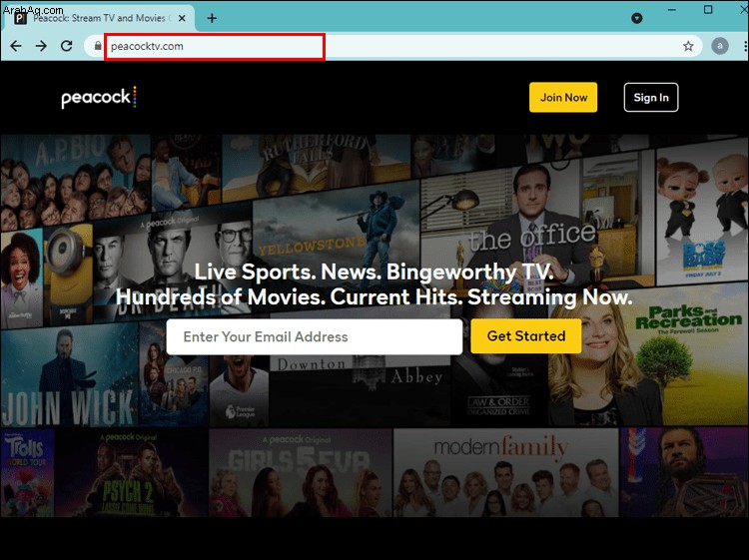View site security via the lock icon
Image resolution: width=749 pixels, height=560 pixels.
(x=98, y=46)
